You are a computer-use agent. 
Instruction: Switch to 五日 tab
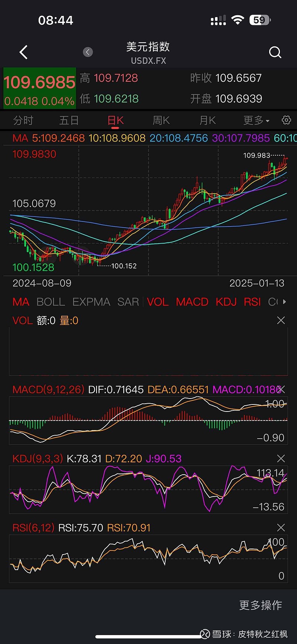(69, 120)
